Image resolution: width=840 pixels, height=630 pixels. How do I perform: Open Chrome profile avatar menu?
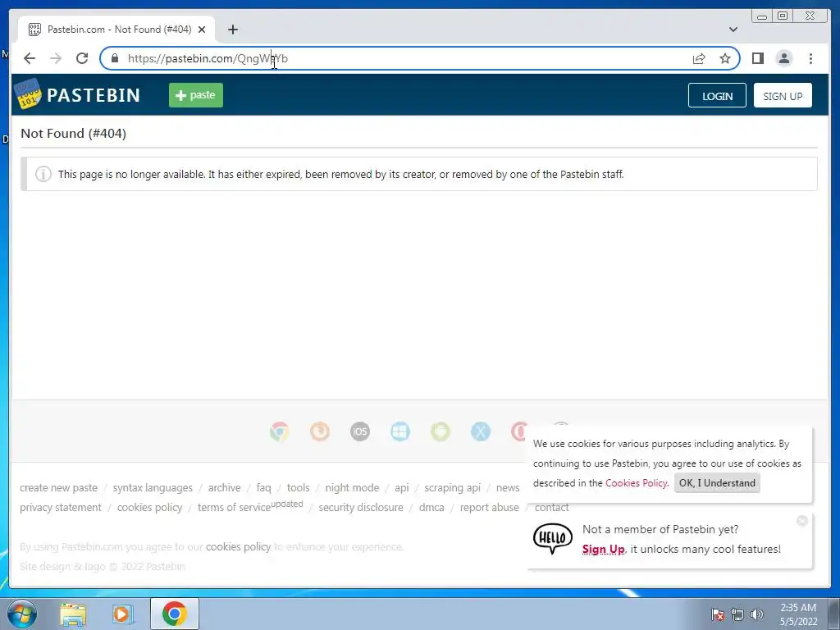[x=783, y=58]
